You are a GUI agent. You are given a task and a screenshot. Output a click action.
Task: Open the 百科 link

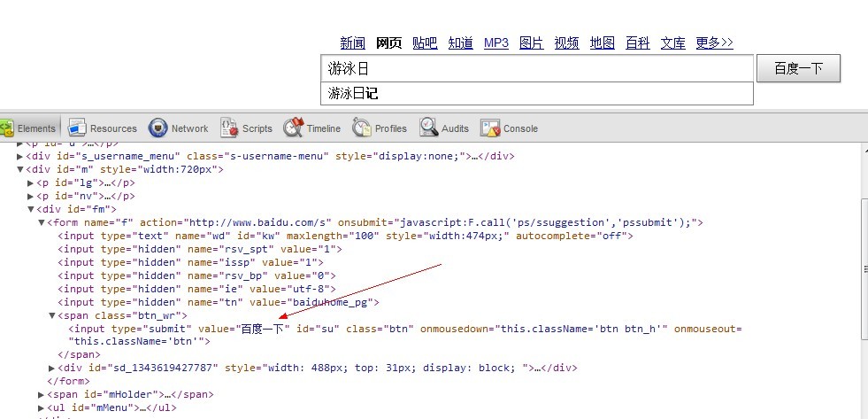click(x=638, y=43)
